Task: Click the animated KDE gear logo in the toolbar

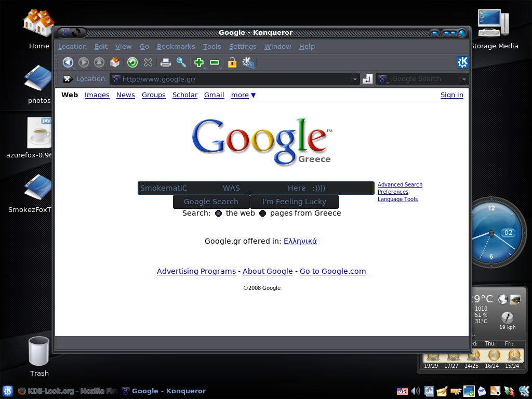Action: tap(462, 62)
